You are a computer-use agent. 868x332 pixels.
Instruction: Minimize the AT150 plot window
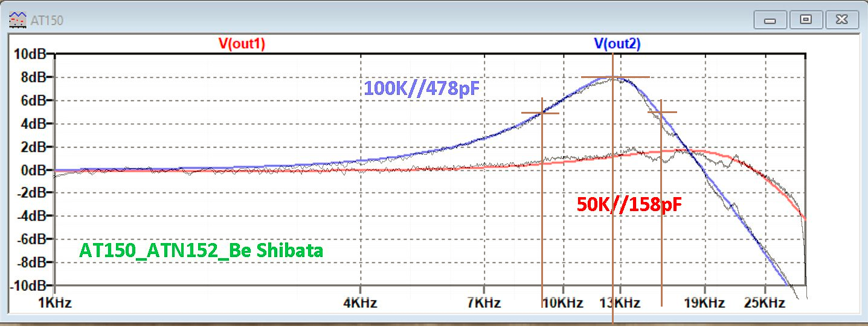770,20
